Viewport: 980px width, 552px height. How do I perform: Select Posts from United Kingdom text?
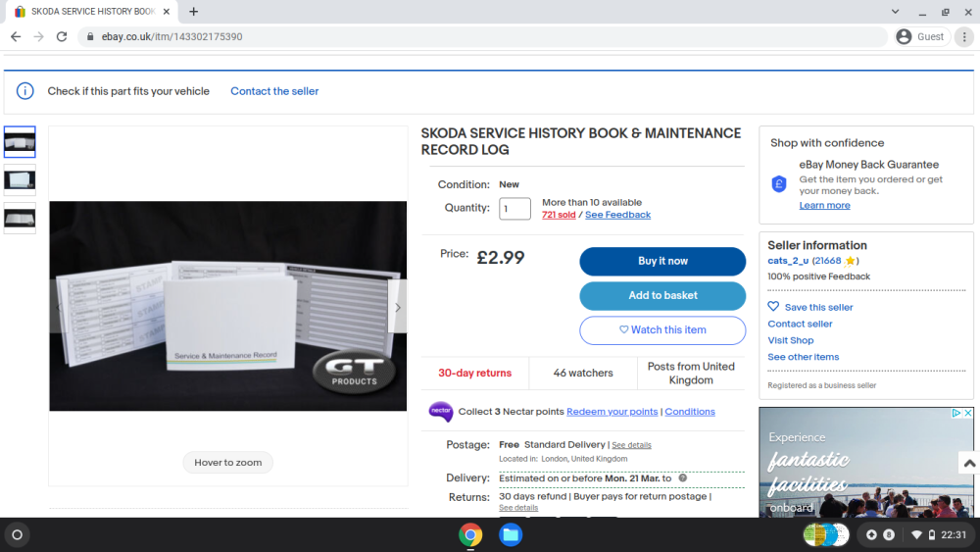tap(691, 374)
